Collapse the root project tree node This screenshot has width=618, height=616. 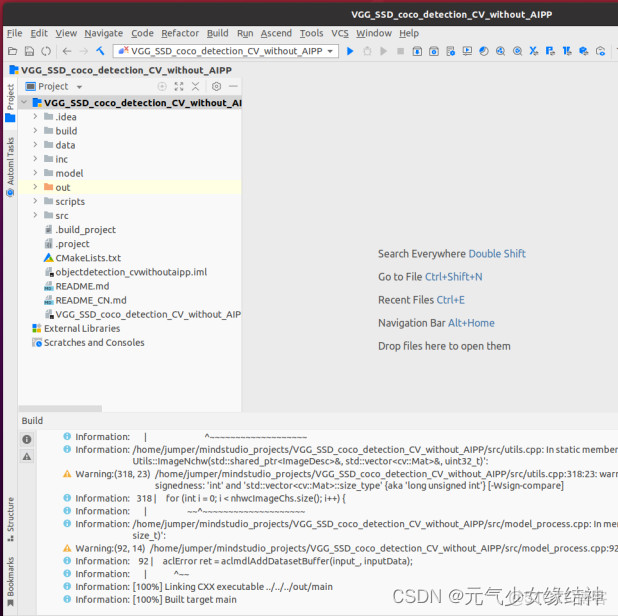coord(24,102)
